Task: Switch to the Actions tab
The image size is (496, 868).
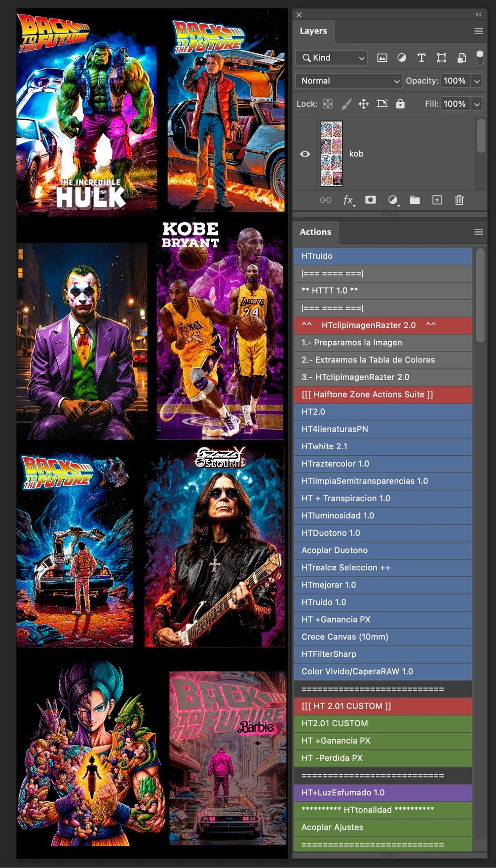Action: 315,232
